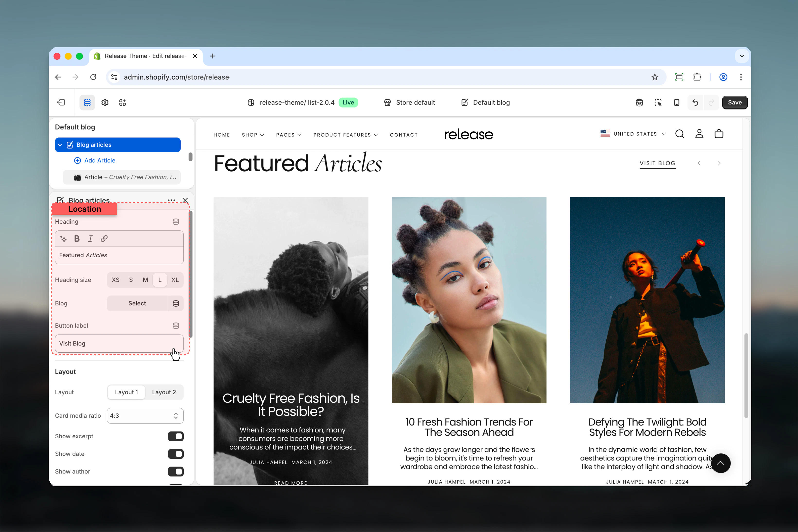Click the Blog Select button

tap(137, 304)
